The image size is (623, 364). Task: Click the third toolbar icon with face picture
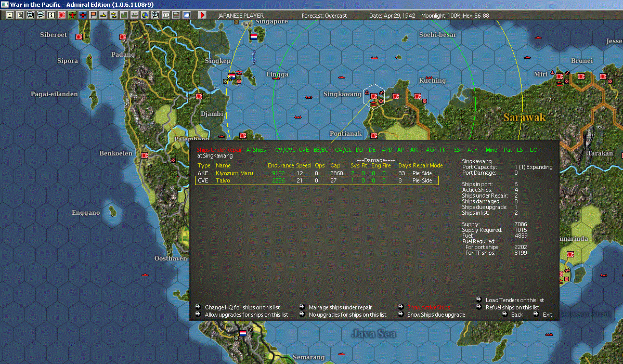click(x=31, y=15)
